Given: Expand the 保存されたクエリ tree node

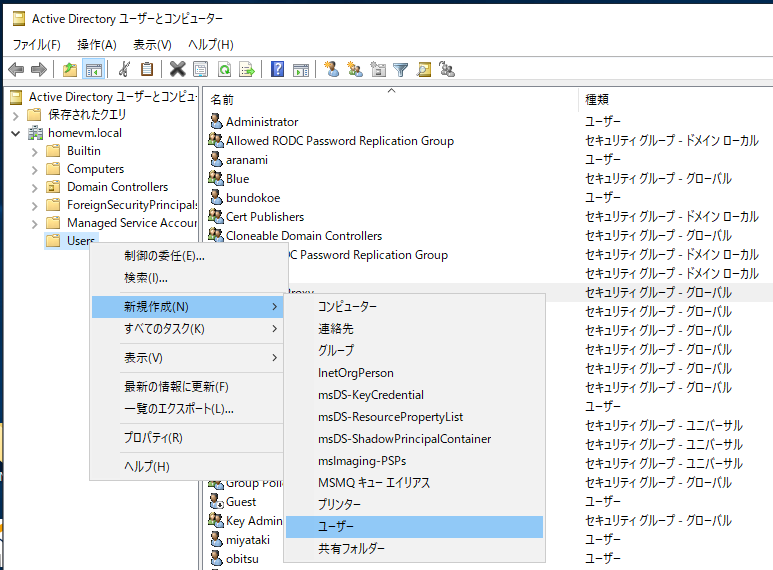Looking at the screenshot, I should pos(16,116).
